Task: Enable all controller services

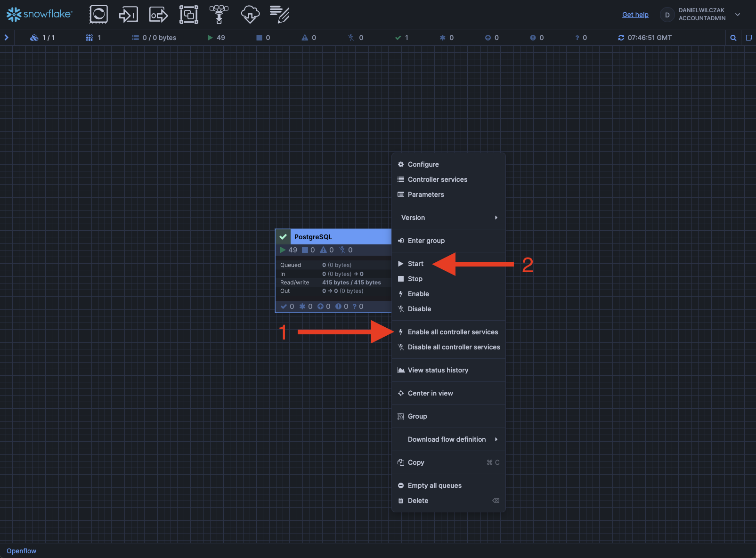Action: [x=452, y=332]
